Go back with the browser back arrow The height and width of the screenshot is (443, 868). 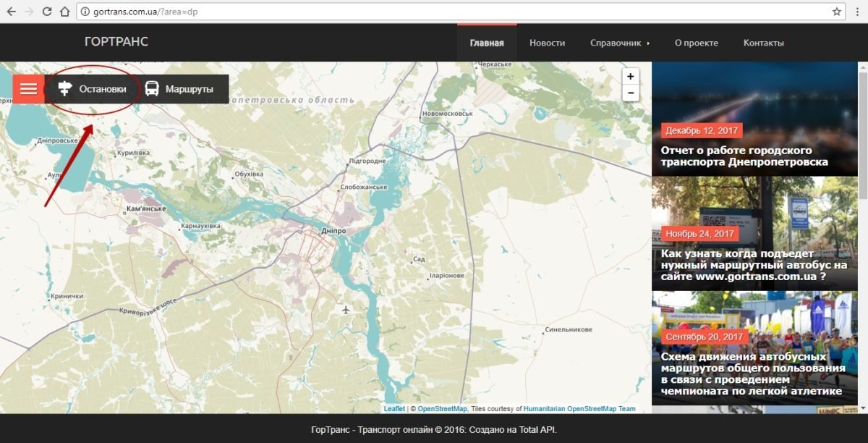click(11, 12)
